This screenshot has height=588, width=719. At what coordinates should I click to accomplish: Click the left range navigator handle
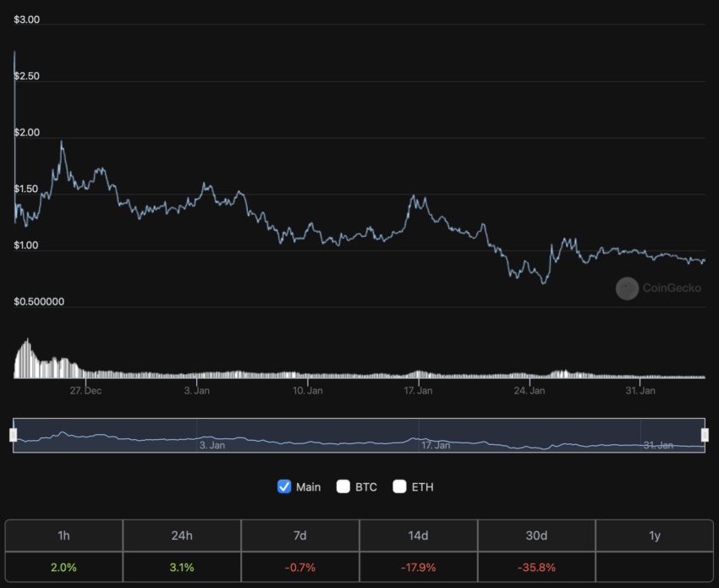tap(14, 435)
